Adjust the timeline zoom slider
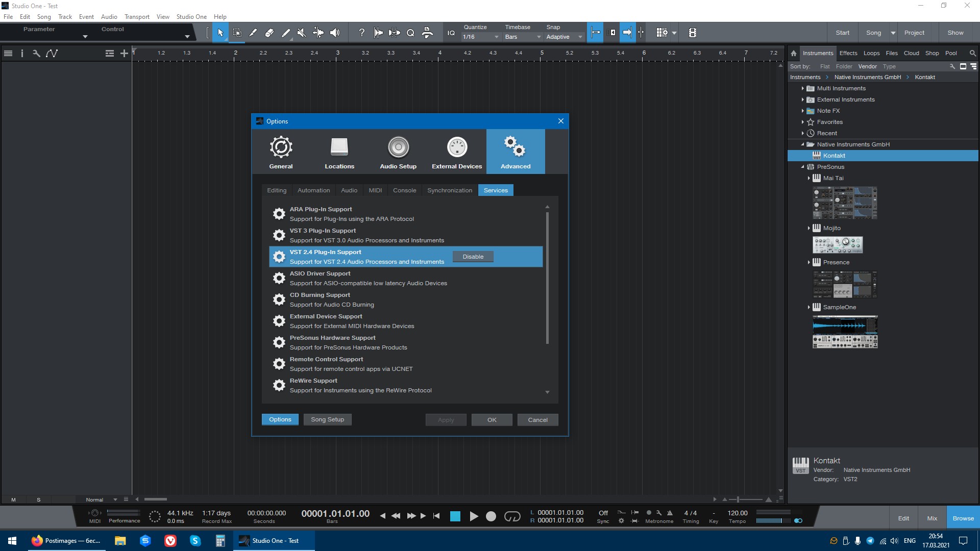980x551 pixels. 738,499
